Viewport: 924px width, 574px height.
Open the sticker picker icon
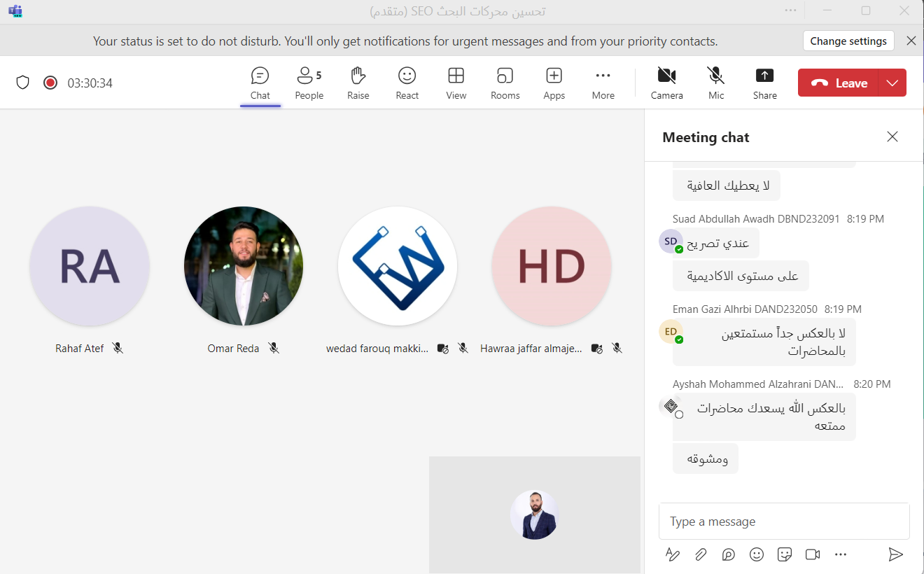point(785,554)
